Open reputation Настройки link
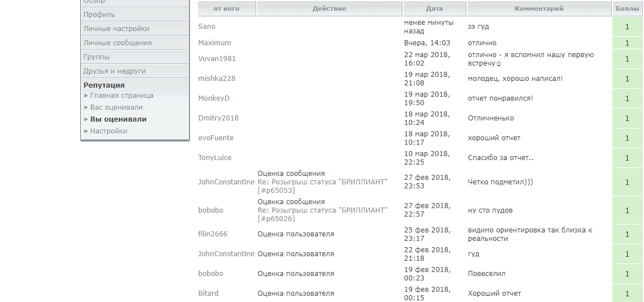 tap(109, 131)
